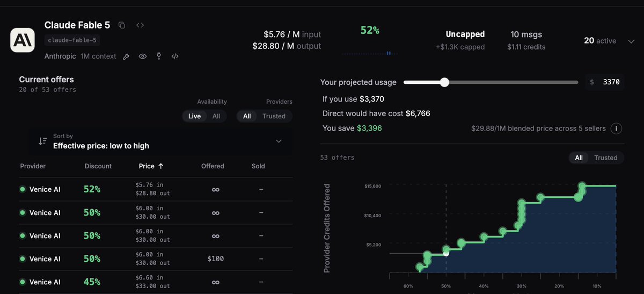Click the claude-fable-5 model ID badge

(72, 40)
